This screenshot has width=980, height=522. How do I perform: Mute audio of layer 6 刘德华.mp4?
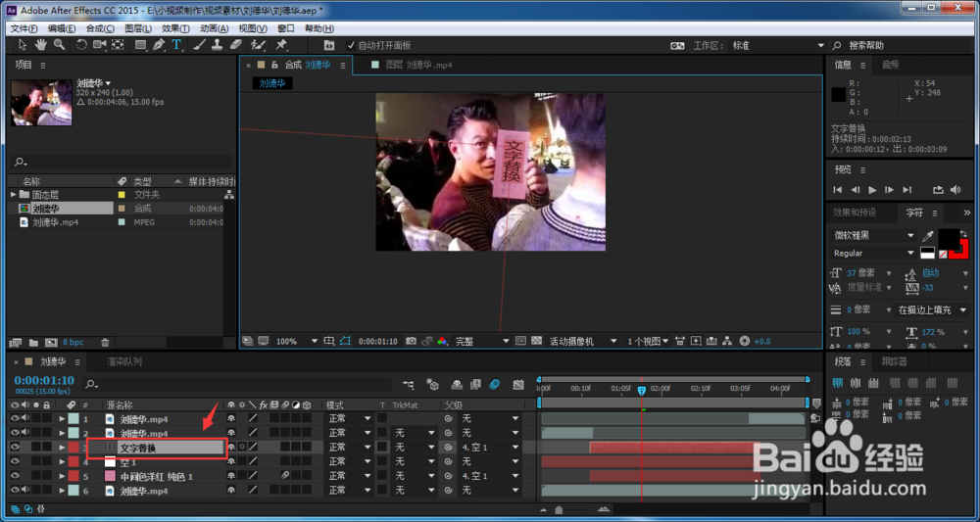[25, 490]
